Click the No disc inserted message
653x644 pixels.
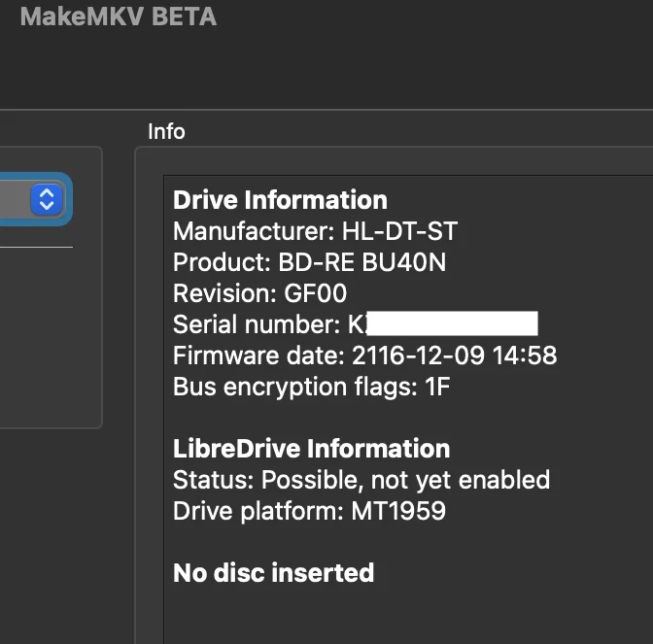pyautogui.click(x=274, y=572)
